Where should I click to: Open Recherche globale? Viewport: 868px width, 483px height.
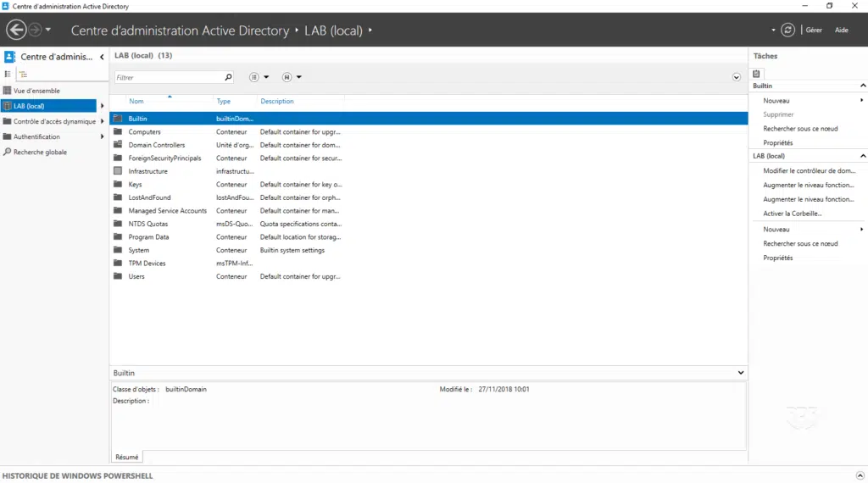pyautogui.click(x=40, y=153)
